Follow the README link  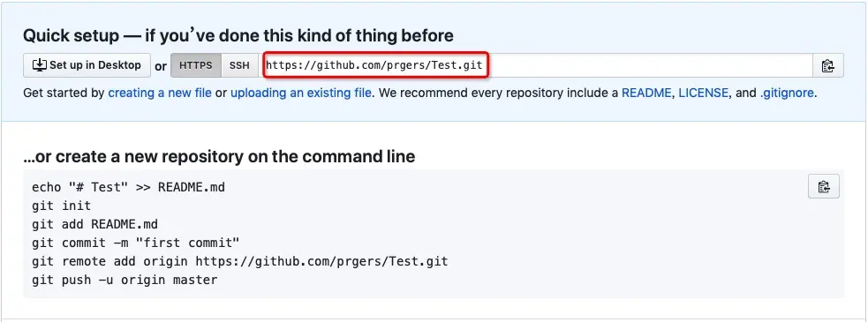646,93
